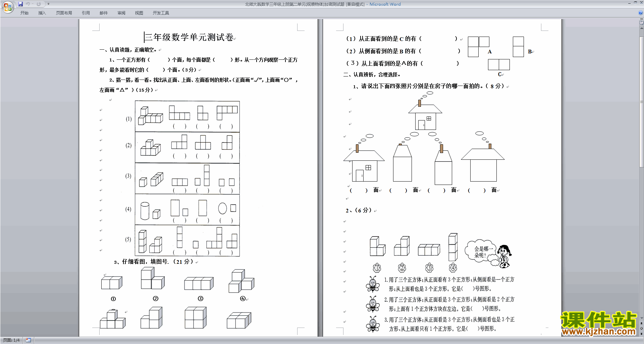Open the 邮件 ribbon tab
This screenshot has width=644, height=344.
click(x=104, y=13)
